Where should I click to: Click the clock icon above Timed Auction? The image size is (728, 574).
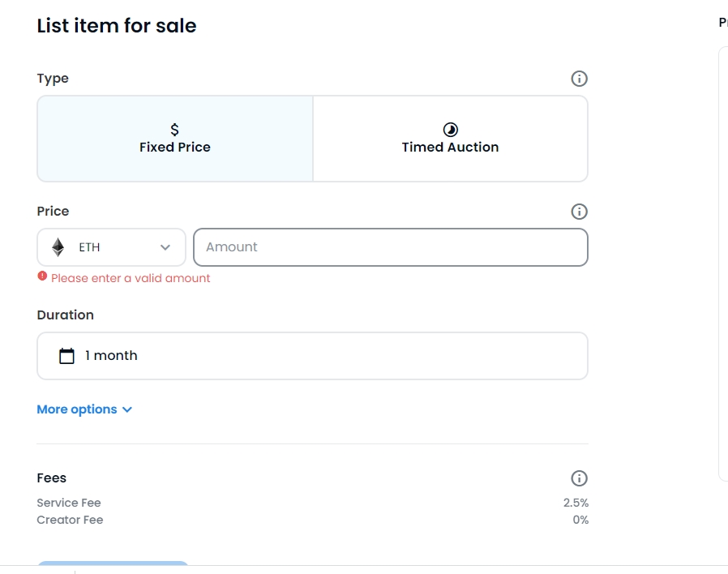450,130
